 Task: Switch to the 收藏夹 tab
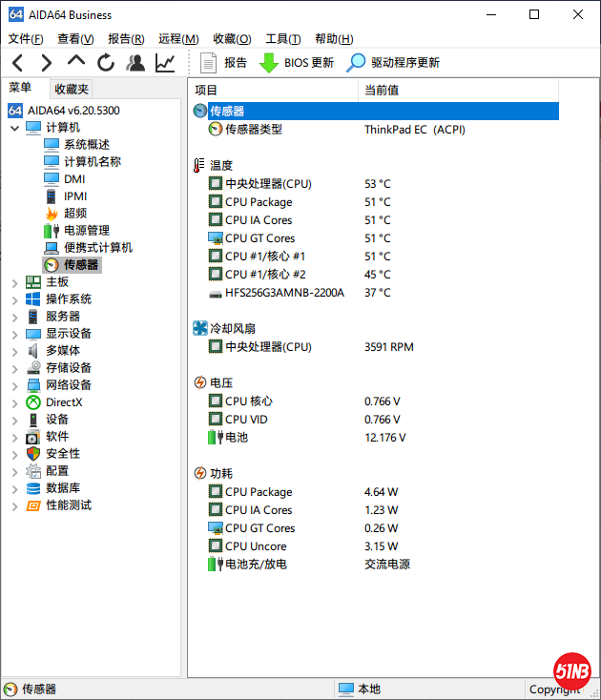[x=72, y=89]
